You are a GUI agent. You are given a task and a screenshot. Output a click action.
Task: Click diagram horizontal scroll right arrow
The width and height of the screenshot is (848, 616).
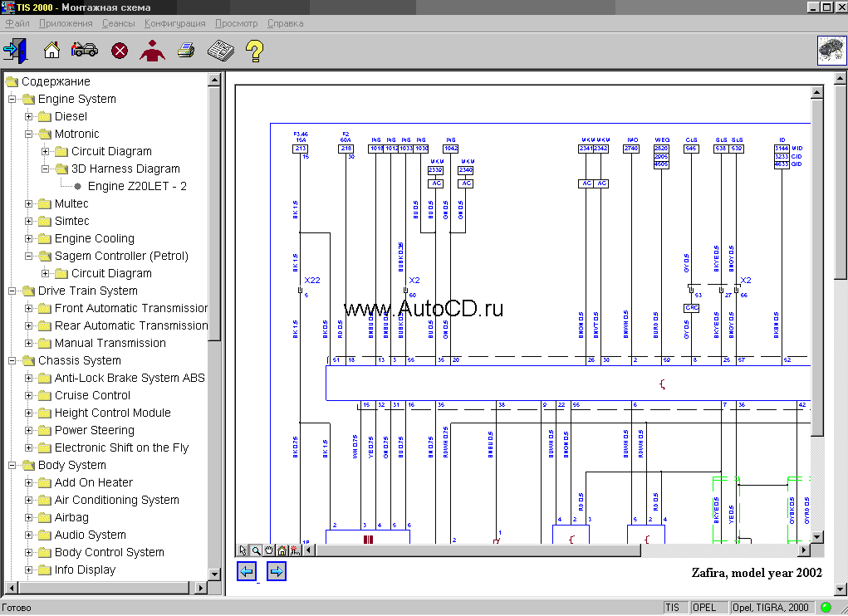click(x=804, y=550)
